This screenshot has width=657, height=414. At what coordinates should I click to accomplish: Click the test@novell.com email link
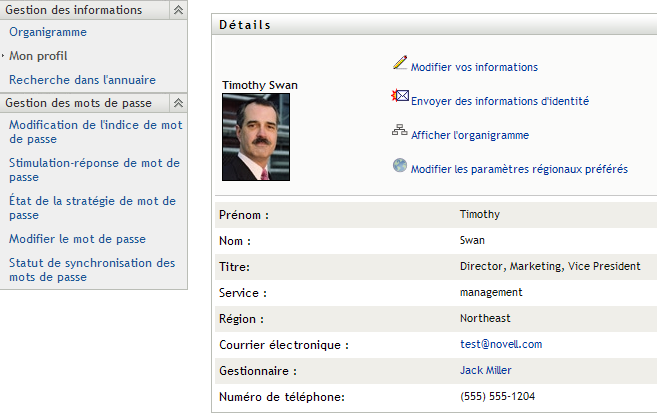point(500,344)
